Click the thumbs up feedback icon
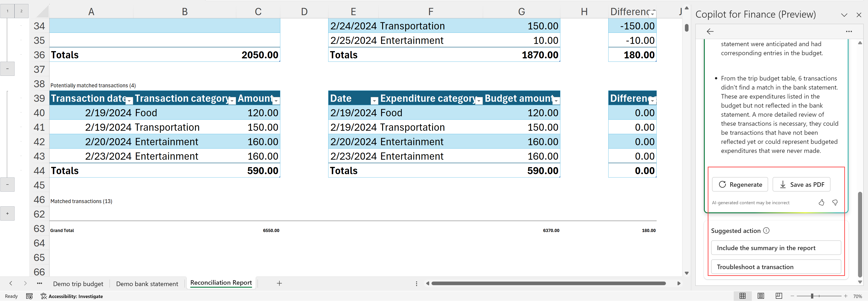Viewport: 868px width, 301px height. tap(821, 203)
